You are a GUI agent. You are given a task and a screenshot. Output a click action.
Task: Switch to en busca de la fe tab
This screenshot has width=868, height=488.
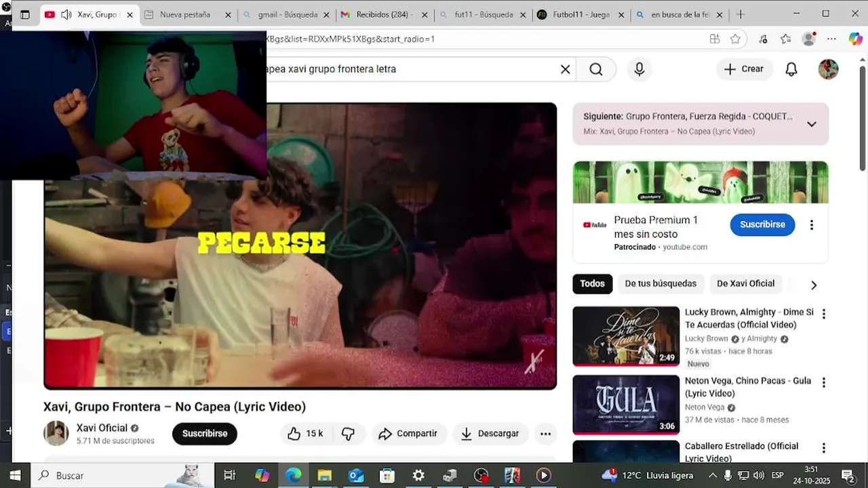680,14
